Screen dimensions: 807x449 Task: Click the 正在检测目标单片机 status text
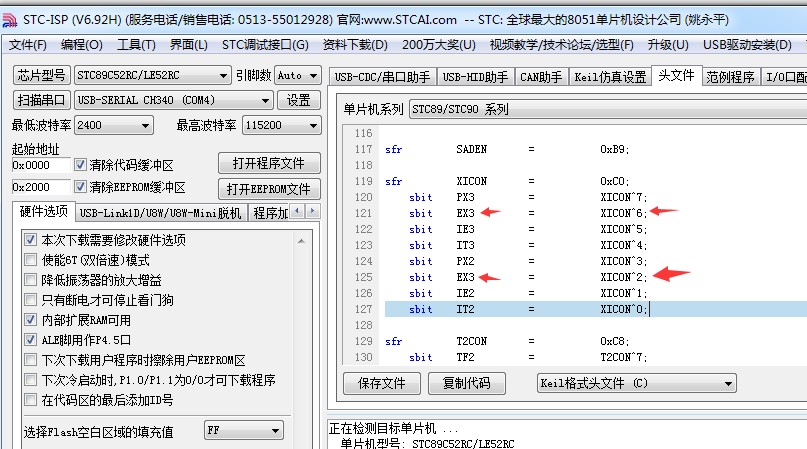tap(393, 428)
